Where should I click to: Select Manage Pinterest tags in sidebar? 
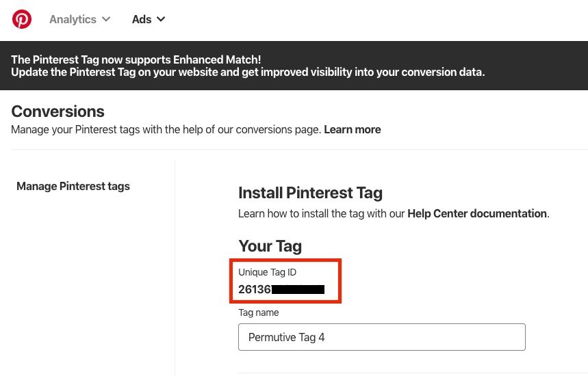73,186
